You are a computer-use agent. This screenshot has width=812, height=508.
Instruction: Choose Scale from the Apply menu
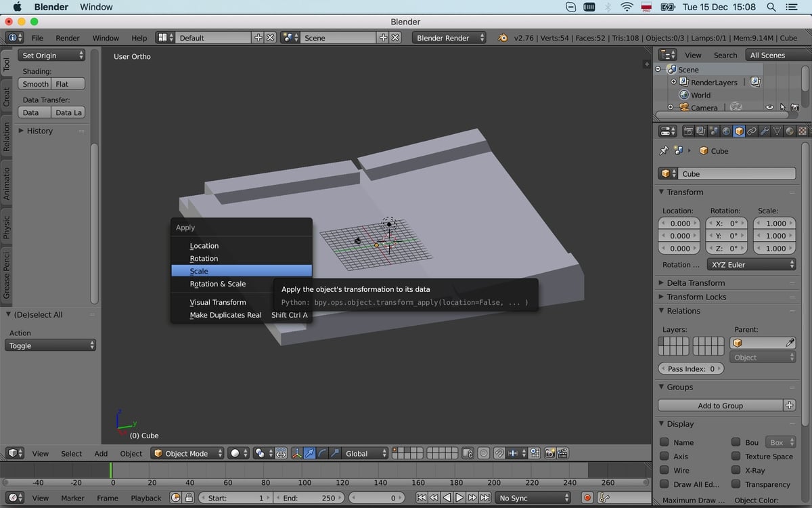coord(199,270)
